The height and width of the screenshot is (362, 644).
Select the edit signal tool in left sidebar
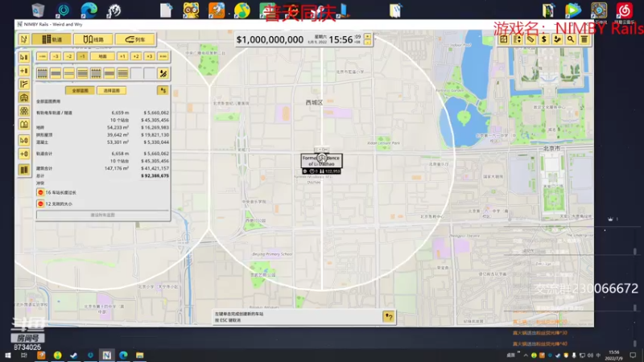pos(24,140)
